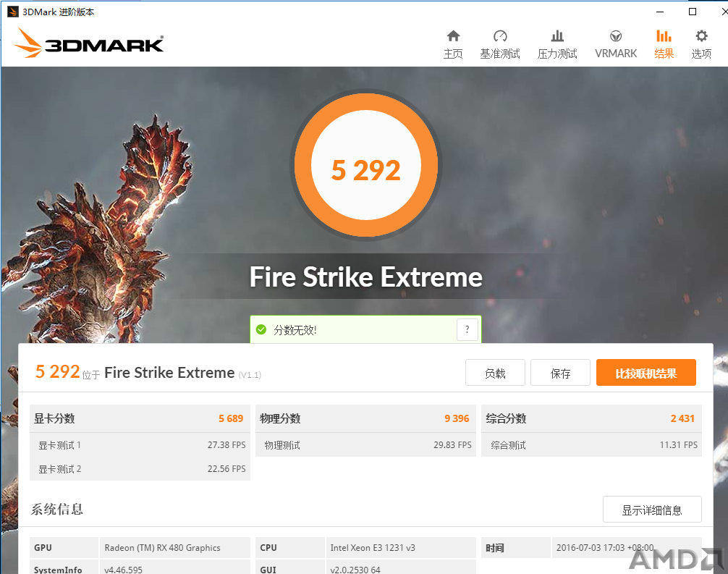Click the GPU field label
The image size is (728, 574).
coord(43,547)
